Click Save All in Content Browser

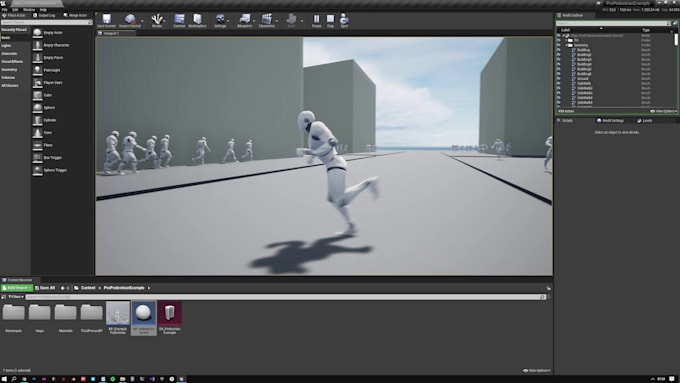tap(45, 288)
